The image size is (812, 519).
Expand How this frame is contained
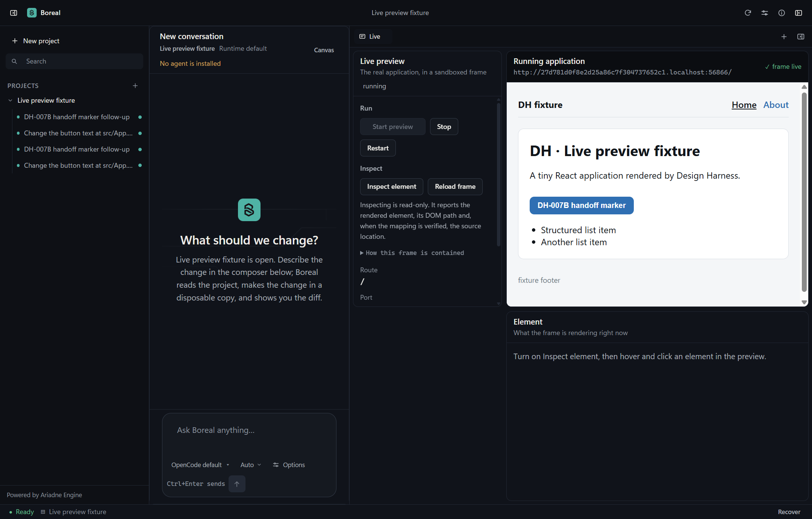click(x=412, y=253)
